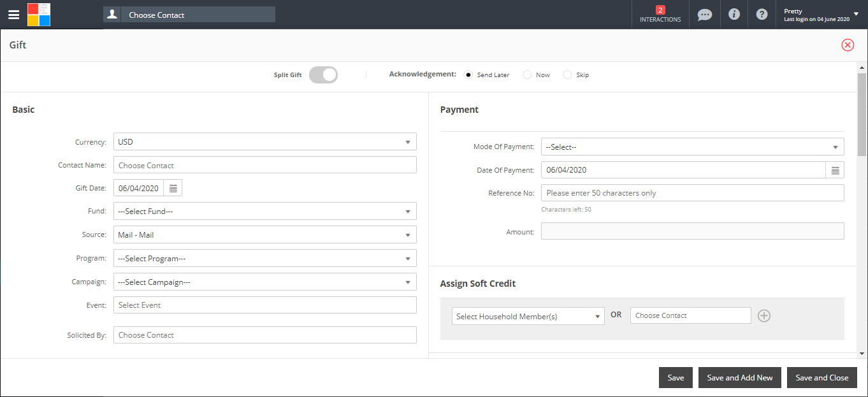Click the Assign Soft Credit heading
The width and height of the screenshot is (868, 397).
tap(478, 284)
